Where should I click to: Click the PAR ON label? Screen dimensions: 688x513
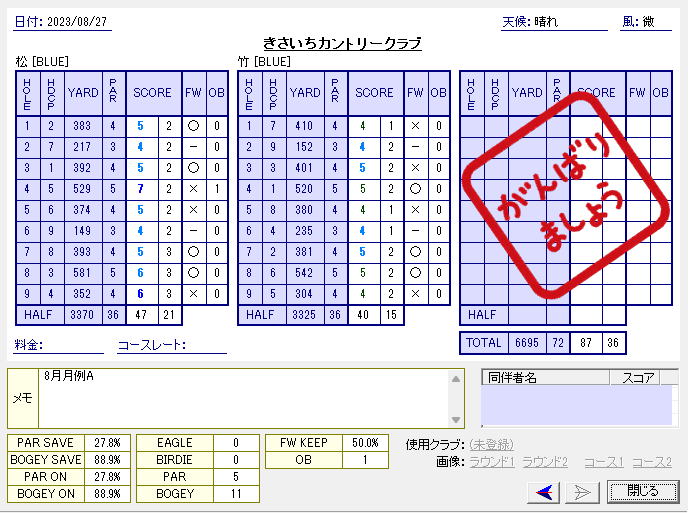click(46, 477)
